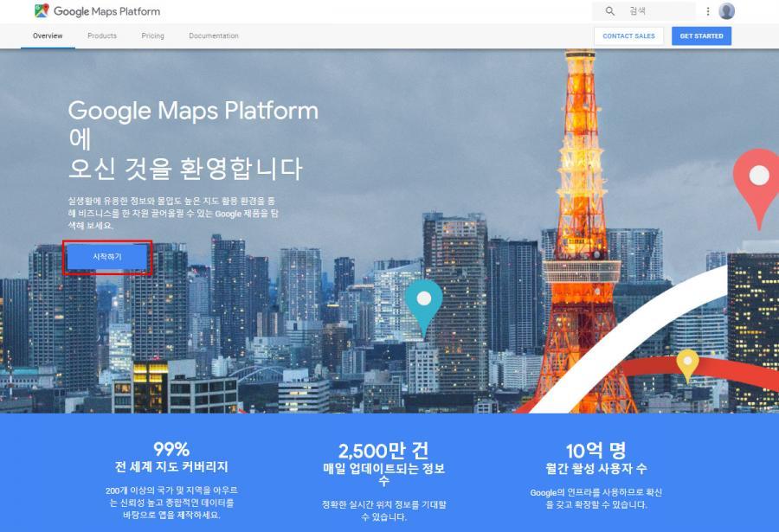Focus the 검색 search input field

click(x=658, y=11)
